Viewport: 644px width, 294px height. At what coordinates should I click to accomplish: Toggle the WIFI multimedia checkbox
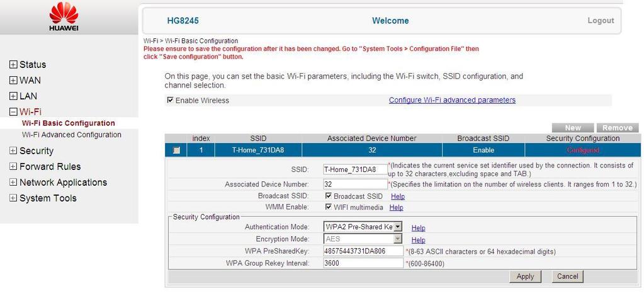(328, 207)
